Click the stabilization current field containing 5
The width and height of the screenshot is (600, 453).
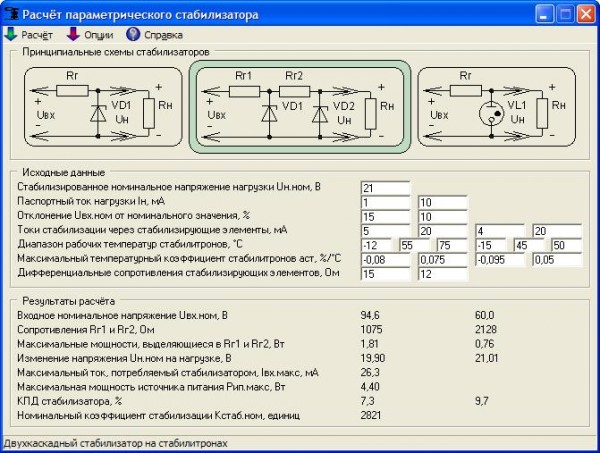click(x=385, y=230)
